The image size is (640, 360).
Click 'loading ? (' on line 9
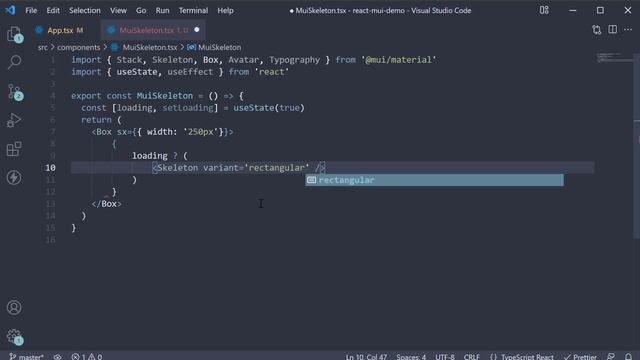pos(160,156)
